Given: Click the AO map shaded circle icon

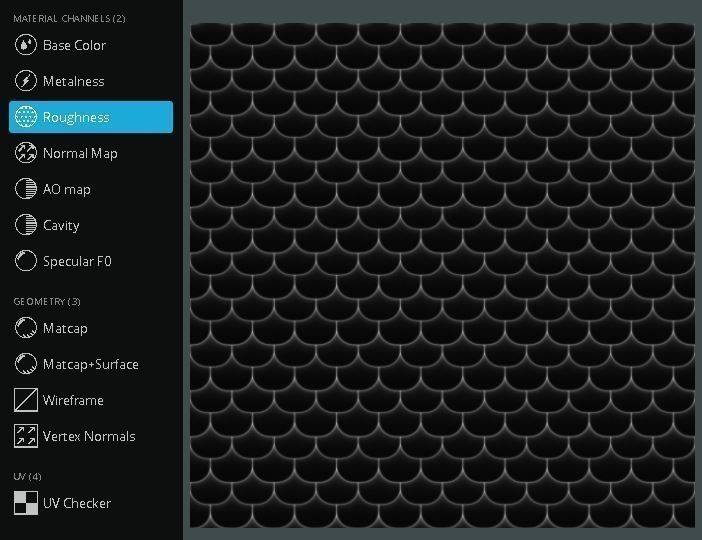Looking at the screenshot, I should pyautogui.click(x=26, y=189).
